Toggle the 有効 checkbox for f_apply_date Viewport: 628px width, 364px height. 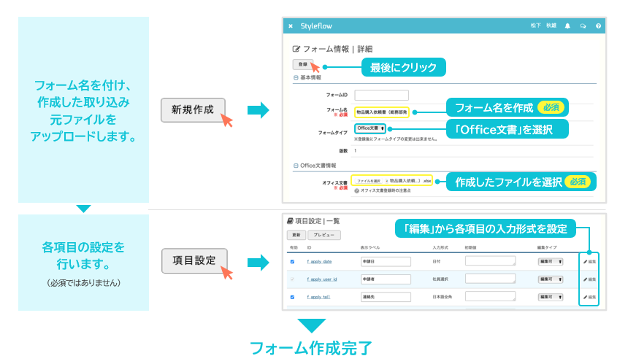pyautogui.click(x=292, y=262)
